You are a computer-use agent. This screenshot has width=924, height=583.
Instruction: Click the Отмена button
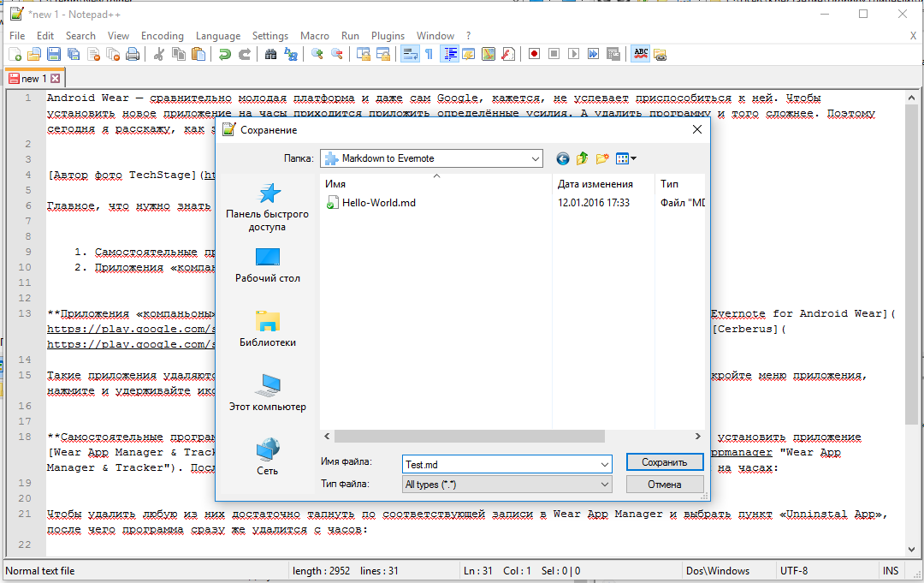[x=665, y=485]
